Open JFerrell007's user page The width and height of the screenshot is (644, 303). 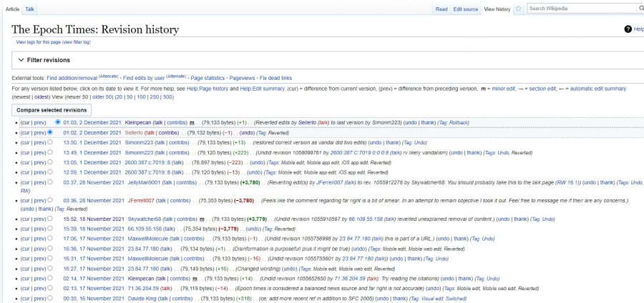coord(141,201)
